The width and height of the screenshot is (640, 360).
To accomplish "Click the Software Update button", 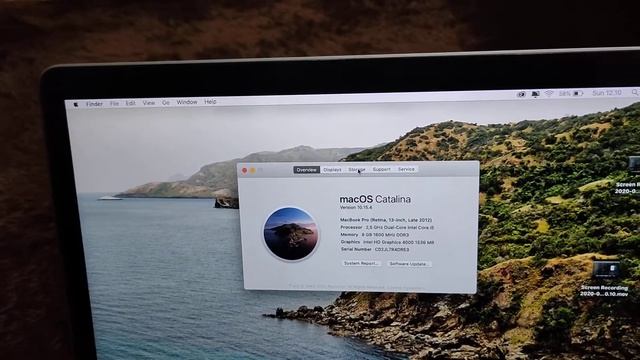I will click(x=409, y=264).
